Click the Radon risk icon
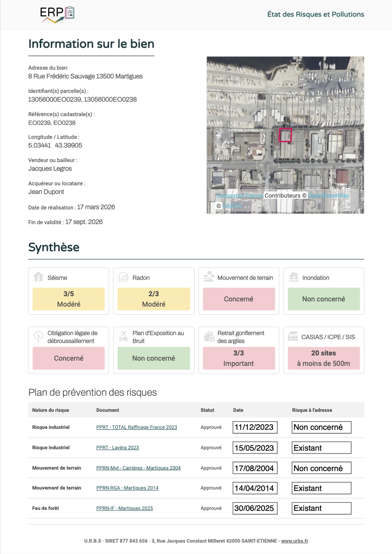Image resolution: width=392 pixels, height=554 pixels. [x=123, y=277]
